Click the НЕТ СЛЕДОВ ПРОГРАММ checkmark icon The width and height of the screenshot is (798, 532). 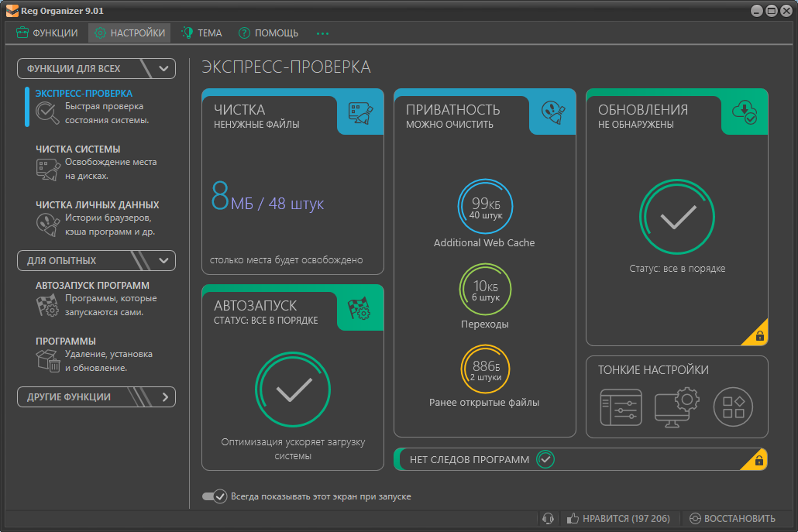pos(545,459)
